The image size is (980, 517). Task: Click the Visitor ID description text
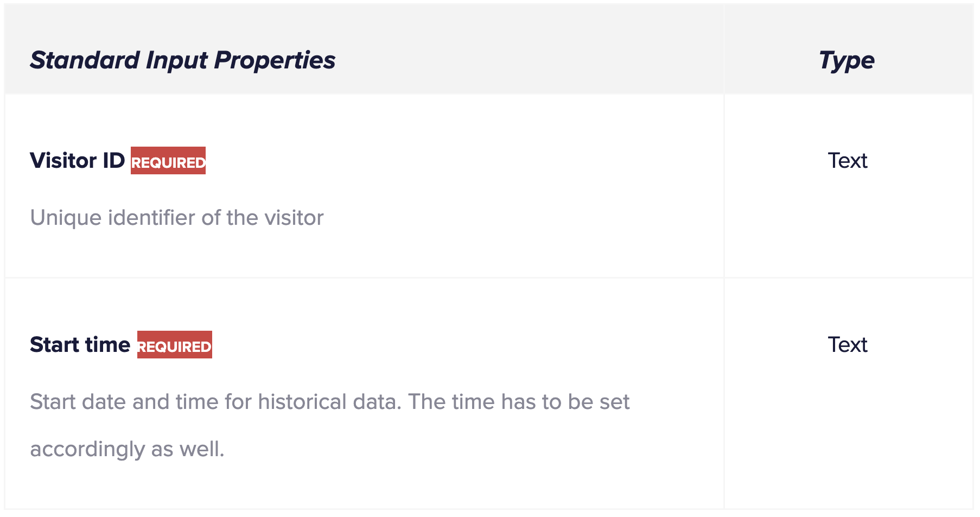coord(177,218)
